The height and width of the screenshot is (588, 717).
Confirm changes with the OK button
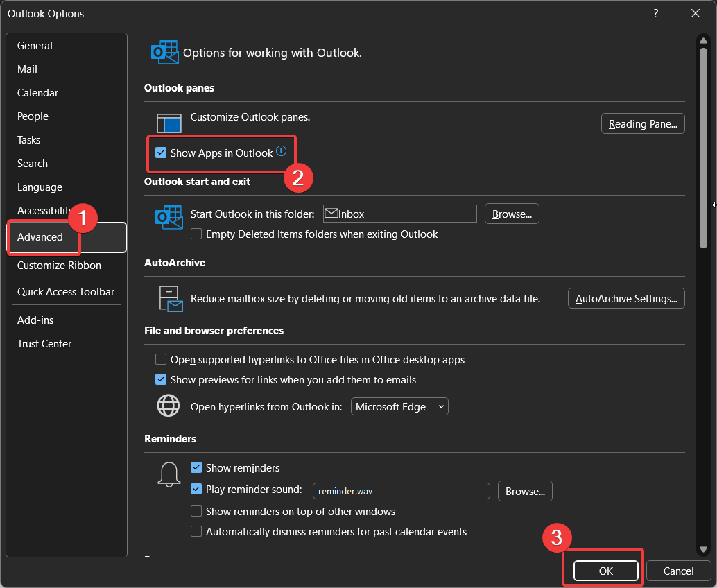coord(605,570)
